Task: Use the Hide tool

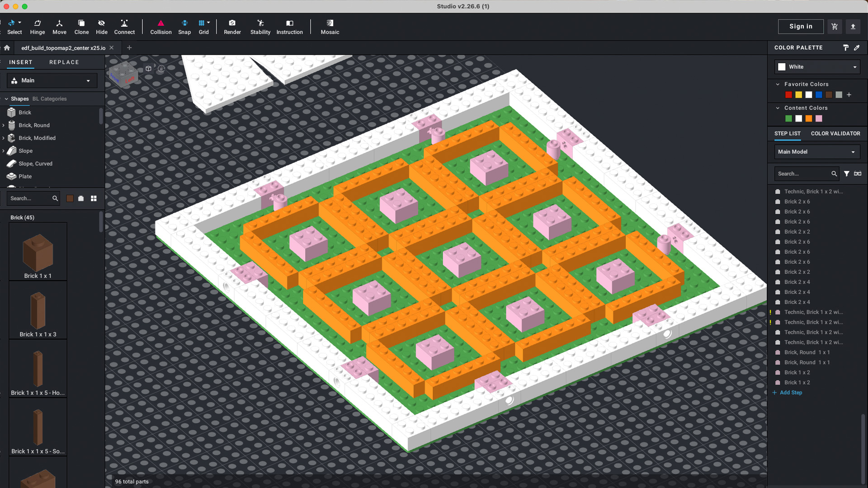Action: pos(102,27)
